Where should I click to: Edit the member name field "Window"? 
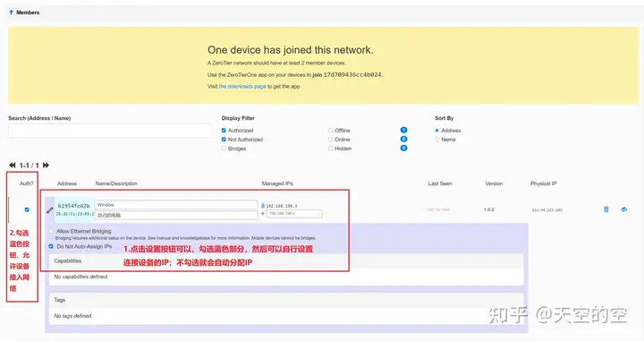pyautogui.click(x=176, y=205)
